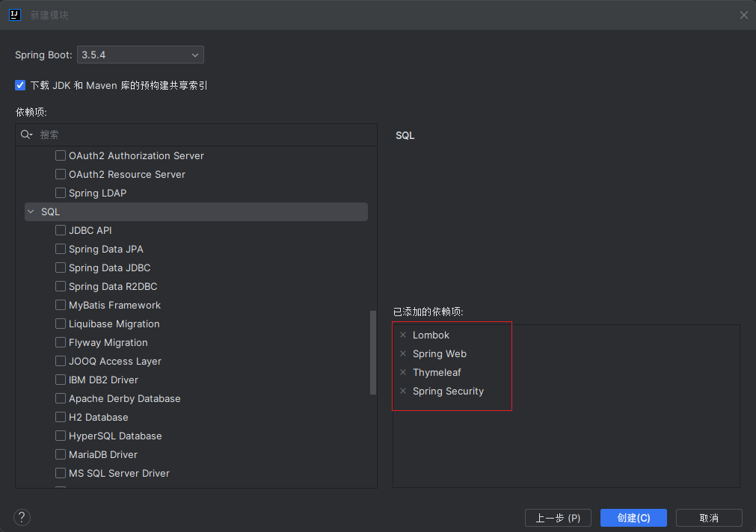Image resolution: width=756 pixels, height=532 pixels.
Task: Tick IBM DB2 Driver checkbox
Action: (61, 380)
